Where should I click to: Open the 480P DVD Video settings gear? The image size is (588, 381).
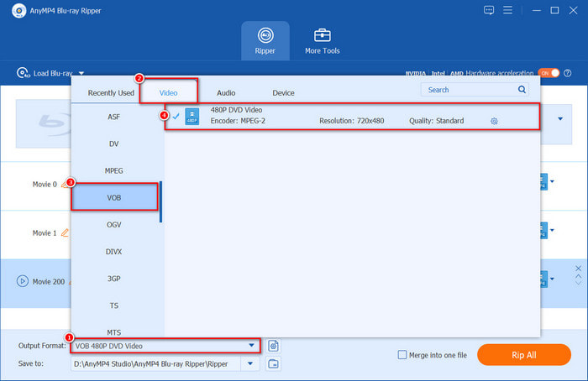(x=494, y=121)
